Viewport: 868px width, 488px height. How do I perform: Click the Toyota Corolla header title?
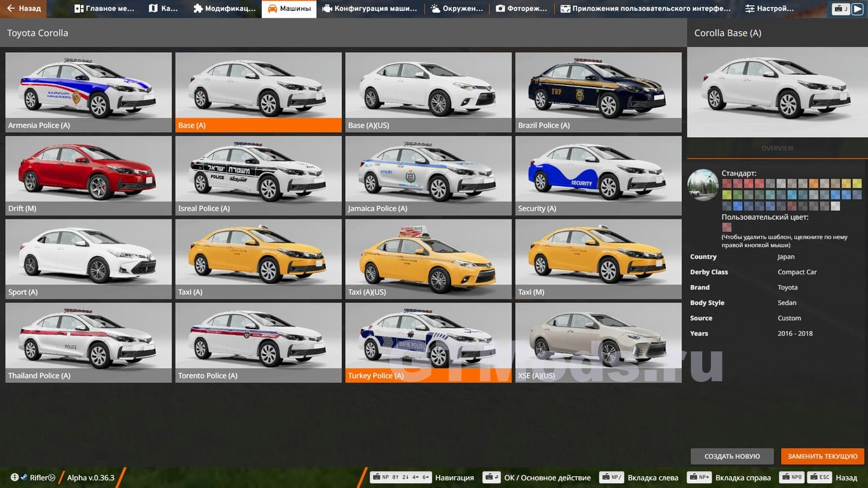pos(37,32)
